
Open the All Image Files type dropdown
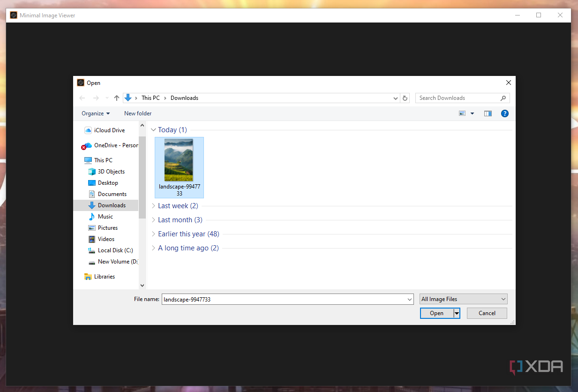coord(463,299)
